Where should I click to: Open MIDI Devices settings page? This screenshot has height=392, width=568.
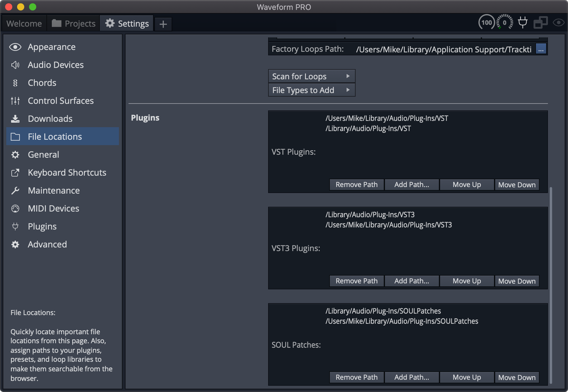tap(63, 209)
